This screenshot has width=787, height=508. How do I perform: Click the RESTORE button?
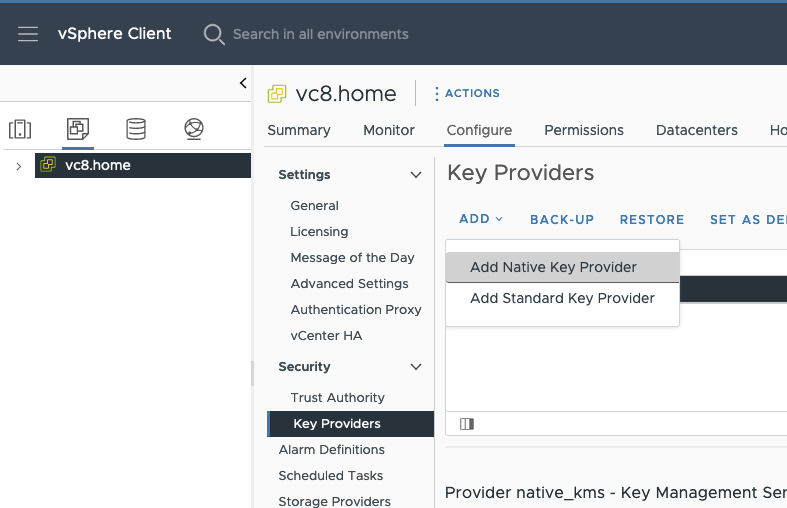tap(652, 220)
